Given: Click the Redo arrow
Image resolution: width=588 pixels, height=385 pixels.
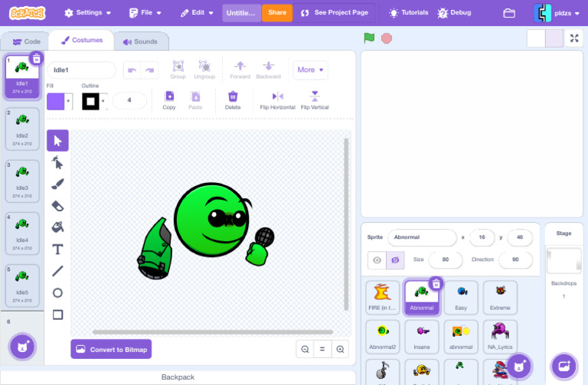Looking at the screenshot, I should point(149,70).
